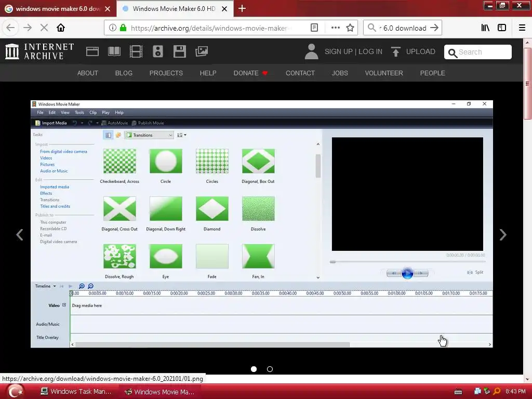Show previous carousel image
This screenshot has width=532, height=399.
click(x=20, y=234)
